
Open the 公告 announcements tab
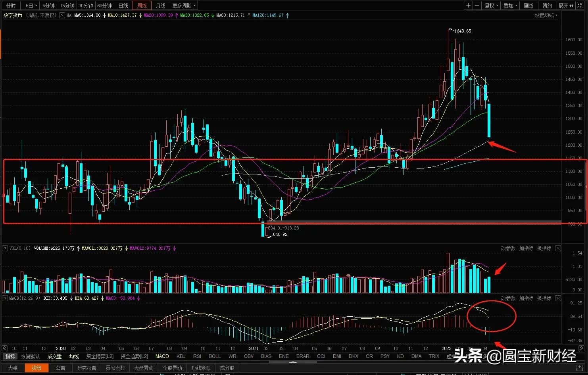[x=60, y=368]
